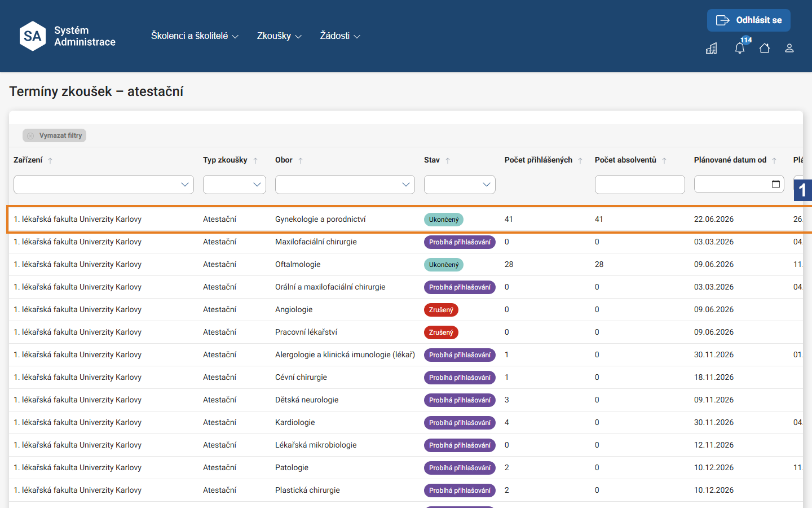Image resolution: width=812 pixels, height=508 pixels.
Task: Click Ukončený badge in Oftalmologie row
Action: pyautogui.click(x=444, y=265)
